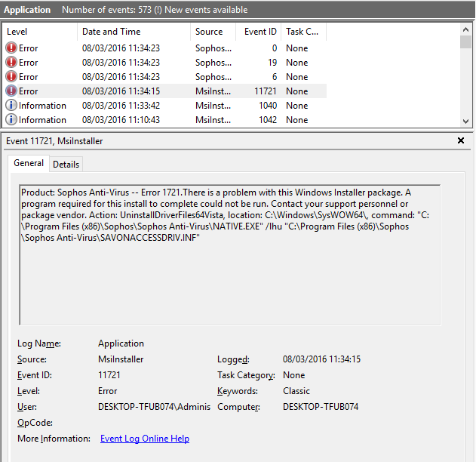
Task: Click date 08/03/2016 11:33:42 in event list
Action: (121, 106)
